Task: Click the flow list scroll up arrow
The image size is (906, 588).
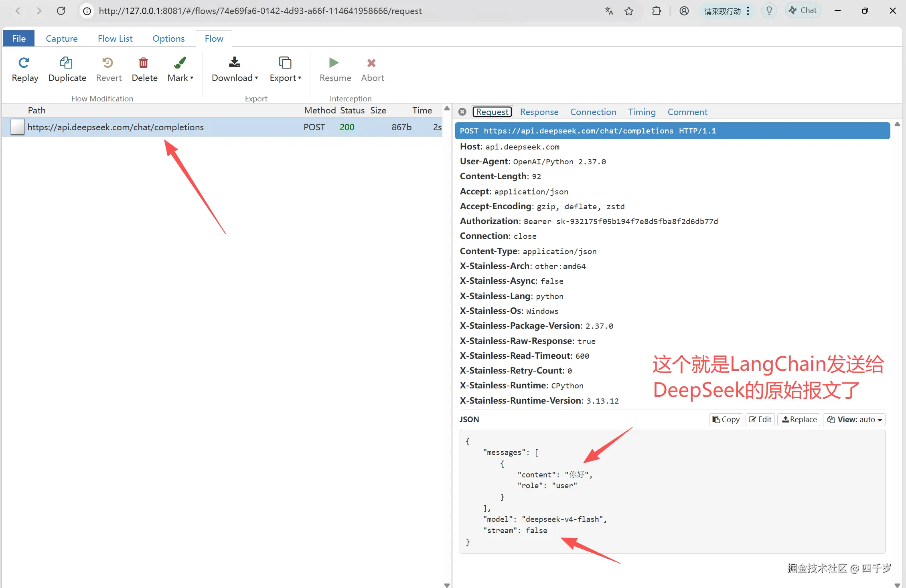Action: [x=447, y=108]
